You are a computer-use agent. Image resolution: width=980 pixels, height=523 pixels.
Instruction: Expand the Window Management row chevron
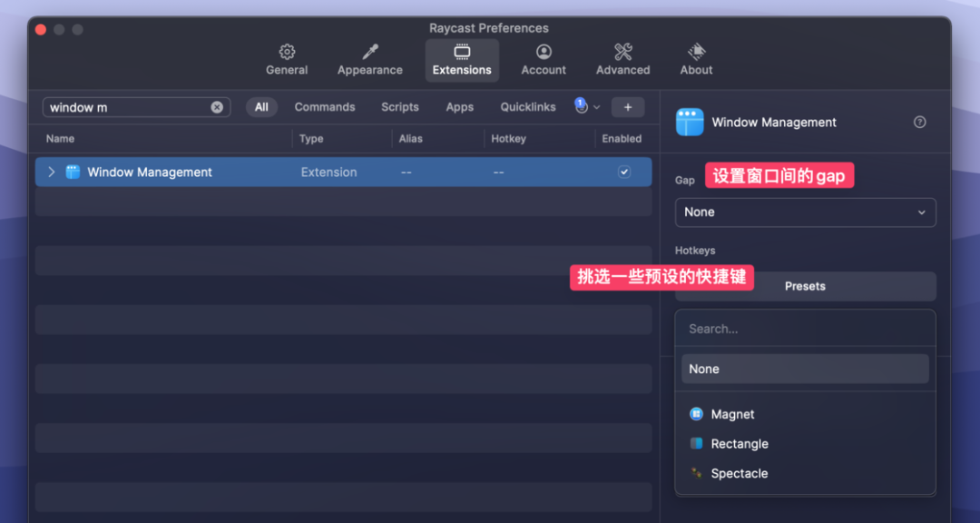click(x=51, y=172)
